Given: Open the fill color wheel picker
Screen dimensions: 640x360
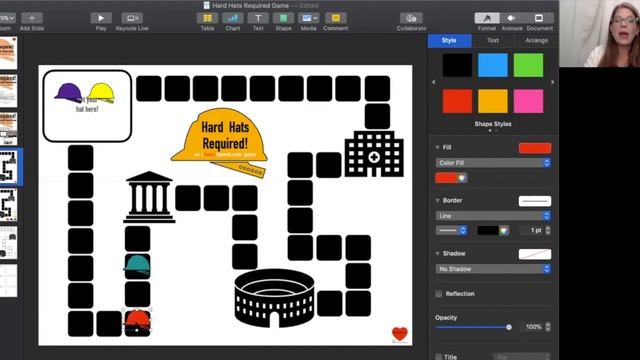Looking at the screenshot, I should (x=462, y=178).
